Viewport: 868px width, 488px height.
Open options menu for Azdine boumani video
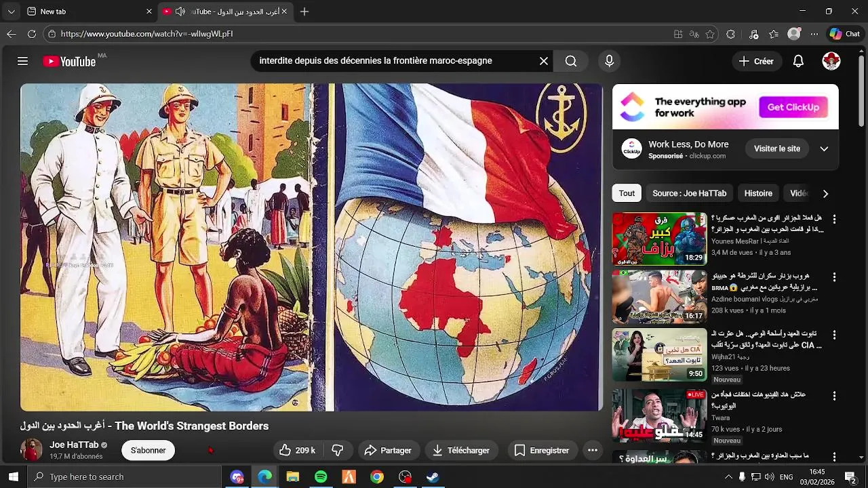click(834, 277)
